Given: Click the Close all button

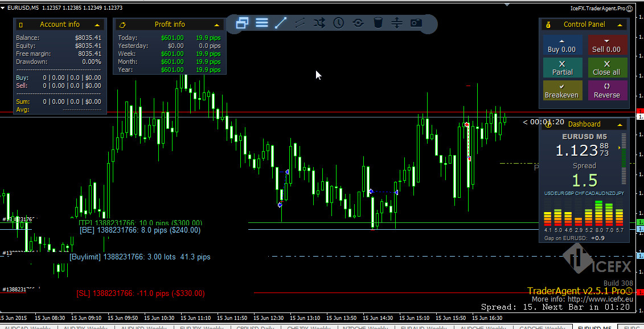Looking at the screenshot, I should click(607, 68).
